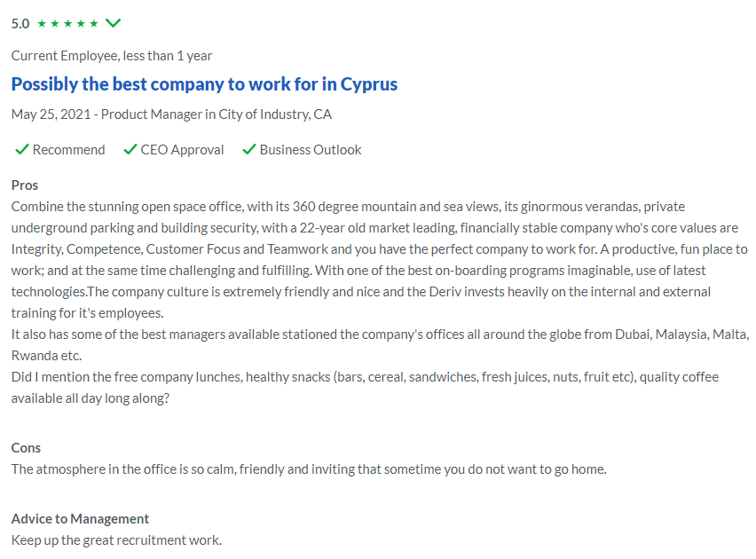Click the fourth green rating star
The image size is (756, 559).
81,23
